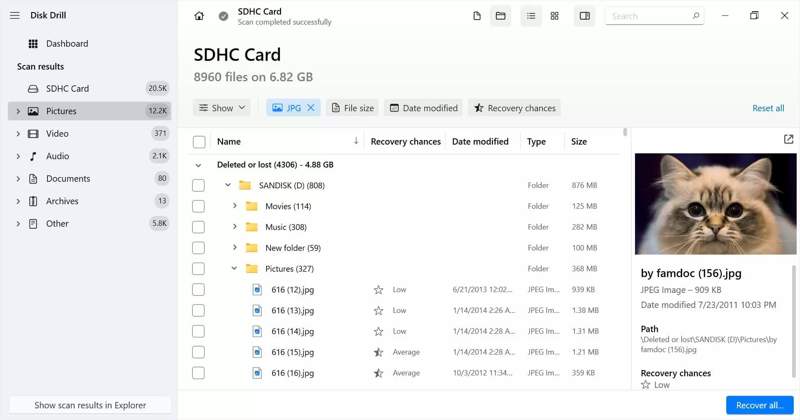The image size is (800, 420).
Task: Select list view layout icon
Action: coord(531,16)
